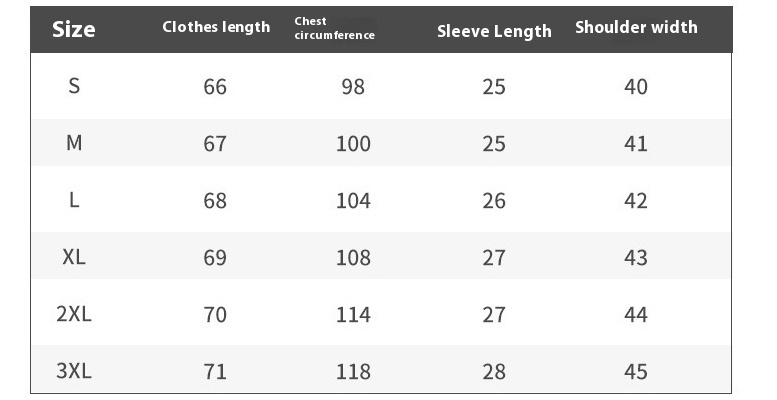Click shoulder width value 43
The image size is (777, 400).
tap(636, 258)
